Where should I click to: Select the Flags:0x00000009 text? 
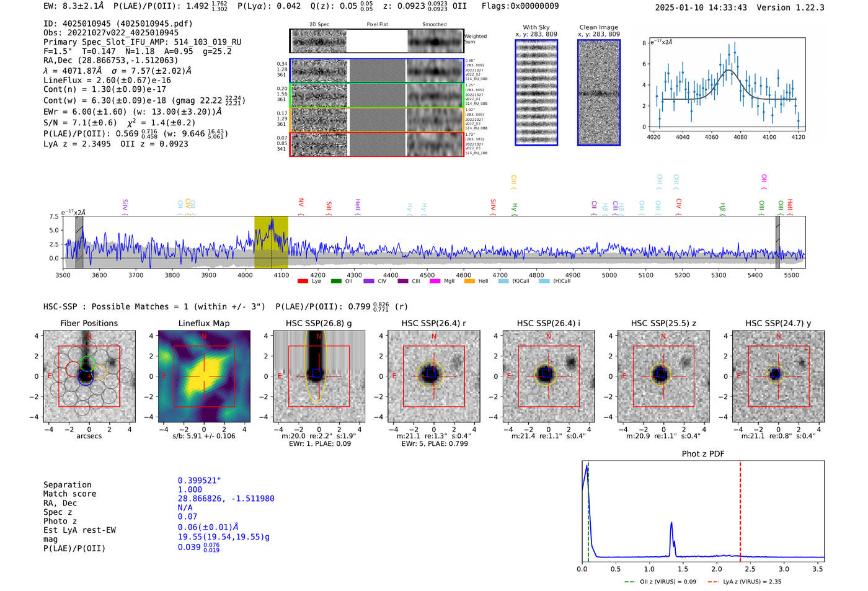point(520,6)
